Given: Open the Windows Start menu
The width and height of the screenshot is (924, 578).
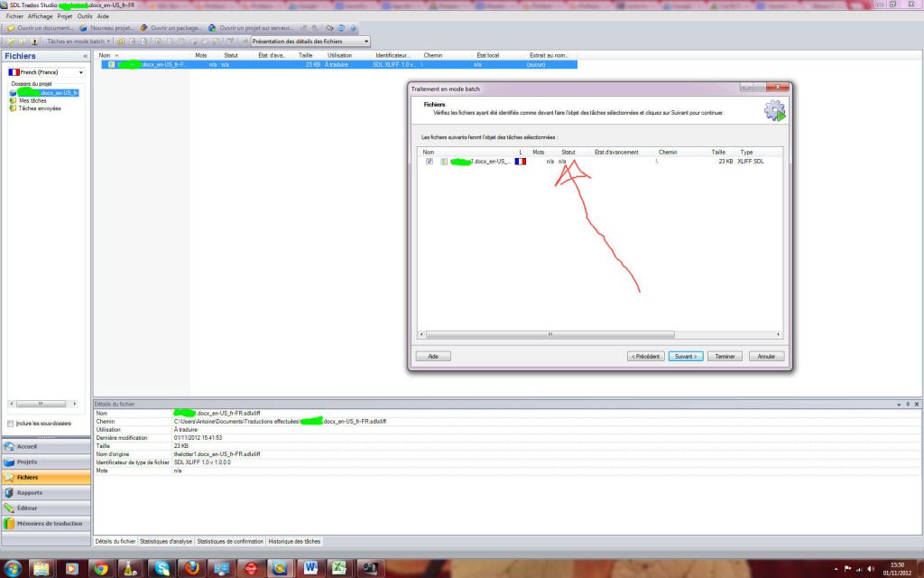Looking at the screenshot, I should click(x=12, y=569).
